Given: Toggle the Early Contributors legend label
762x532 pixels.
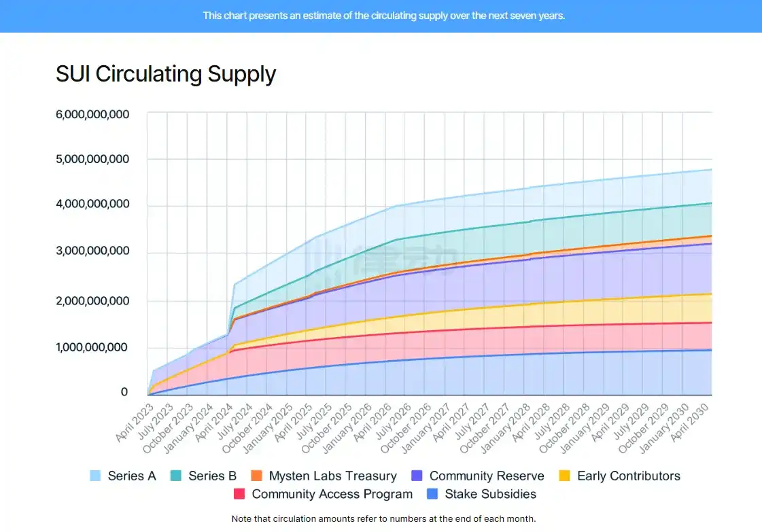Looking at the screenshot, I should click(628, 476).
